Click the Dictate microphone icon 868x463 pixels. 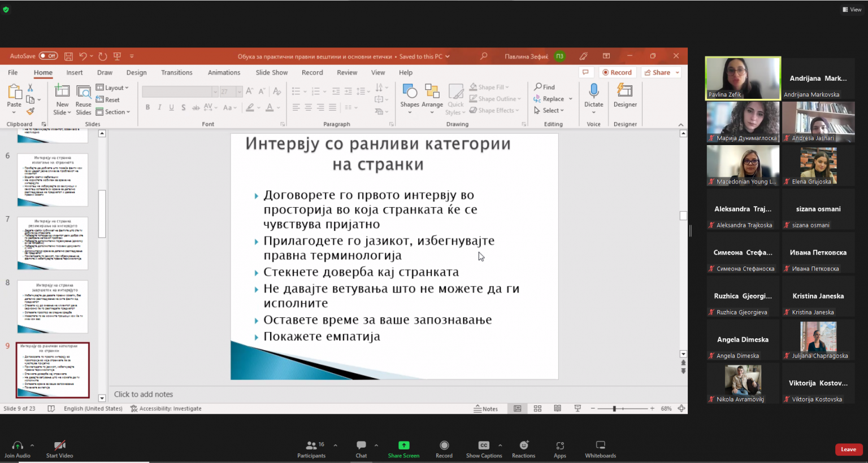click(593, 91)
